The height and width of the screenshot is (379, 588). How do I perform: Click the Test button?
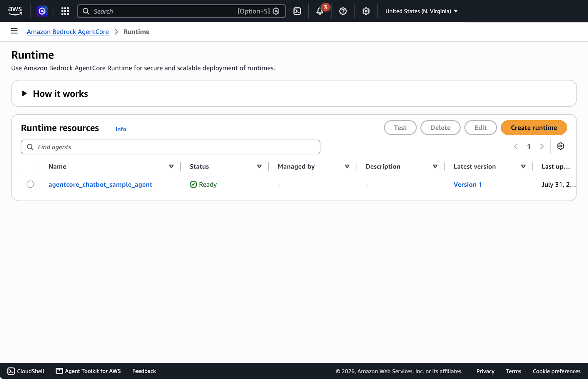click(400, 128)
